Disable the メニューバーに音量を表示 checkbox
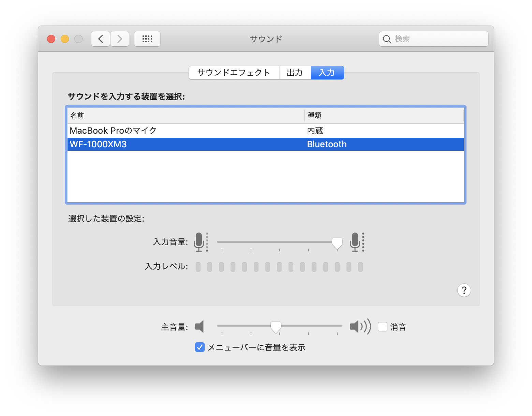The image size is (532, 416). pyautogui.click(x=199, y=347)
